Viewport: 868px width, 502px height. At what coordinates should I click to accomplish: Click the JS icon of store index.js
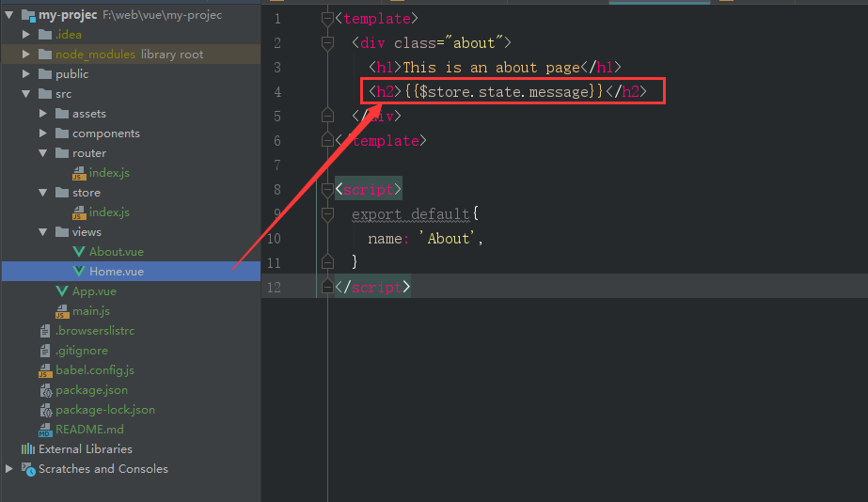click(x=79, y=212)
